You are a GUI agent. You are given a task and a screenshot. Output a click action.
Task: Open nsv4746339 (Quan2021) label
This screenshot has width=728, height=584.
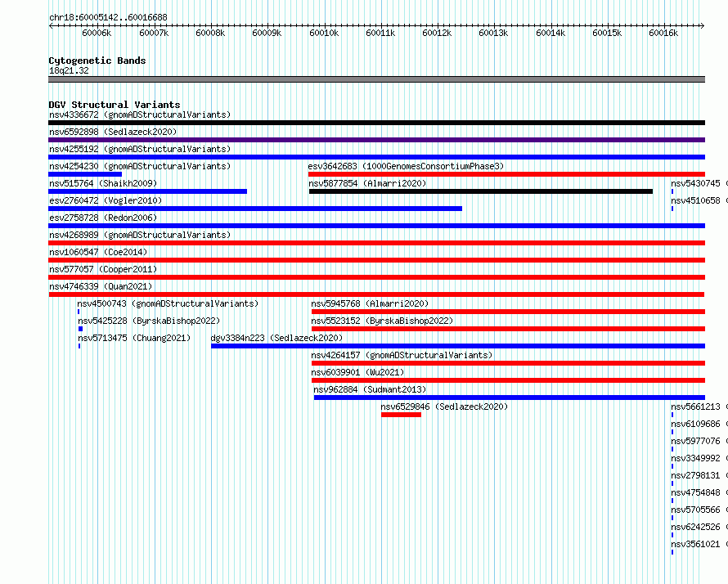click(101, 286)
